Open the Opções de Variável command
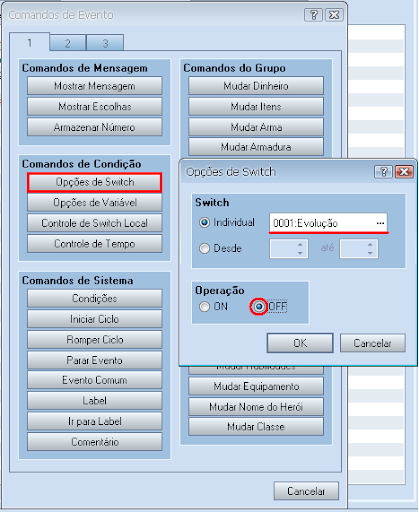Screen dimensions: 419x512 point(95,203)
